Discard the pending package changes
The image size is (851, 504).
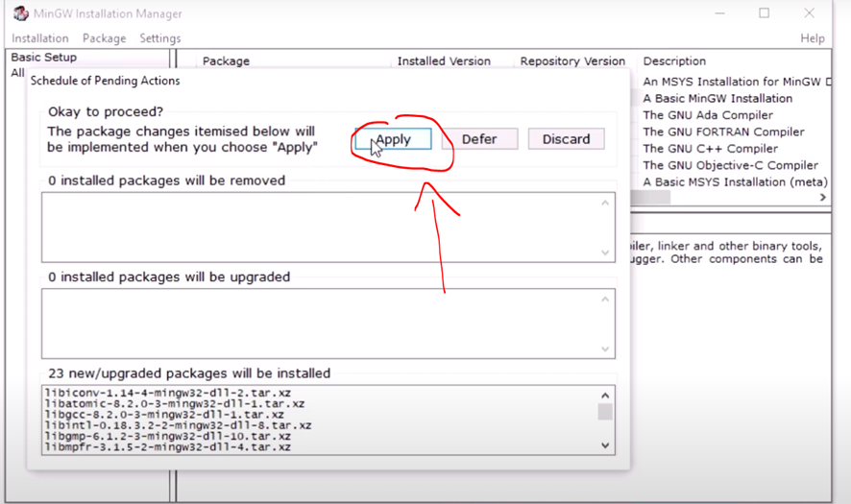point(566,139)
